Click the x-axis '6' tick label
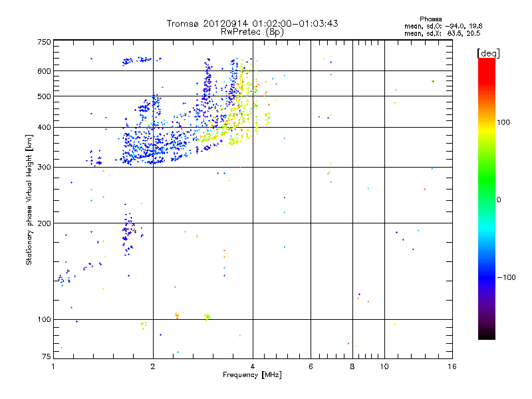The width and height of the screenshot is (532, 399). coord(311,366)
